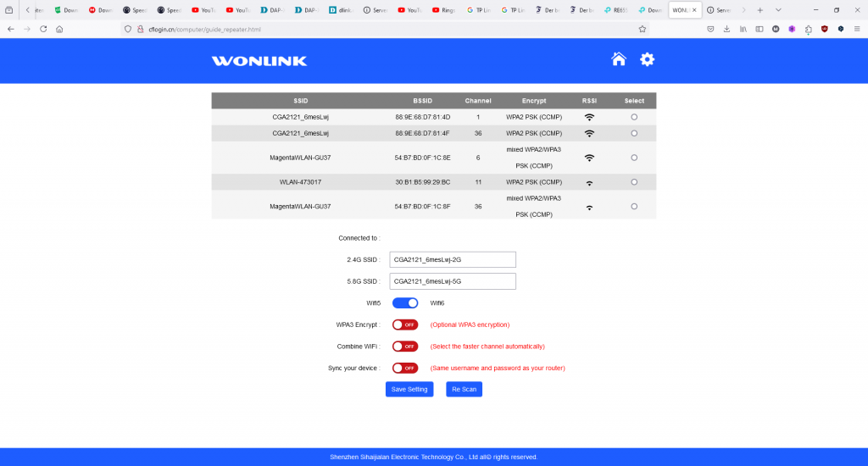This screenshot has height=466, width=868.
Task: Open the dark hexagon extension icon
Action: coord(841,30)
